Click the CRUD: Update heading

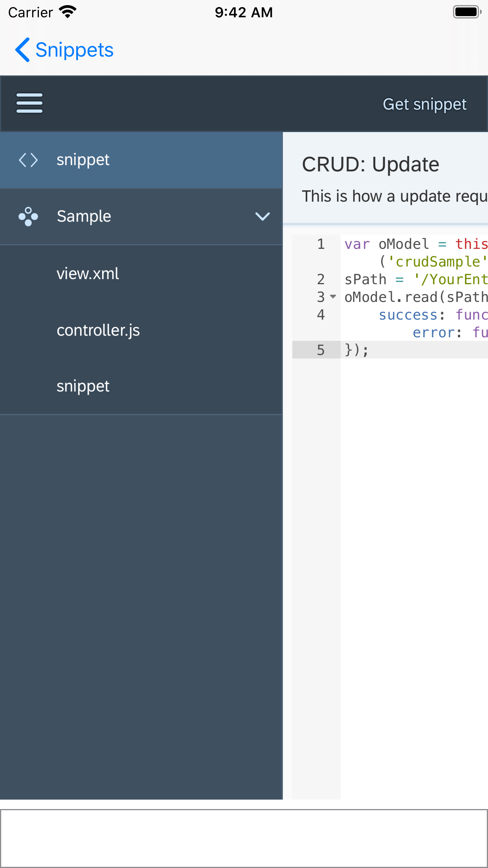(x=371, y=164)
